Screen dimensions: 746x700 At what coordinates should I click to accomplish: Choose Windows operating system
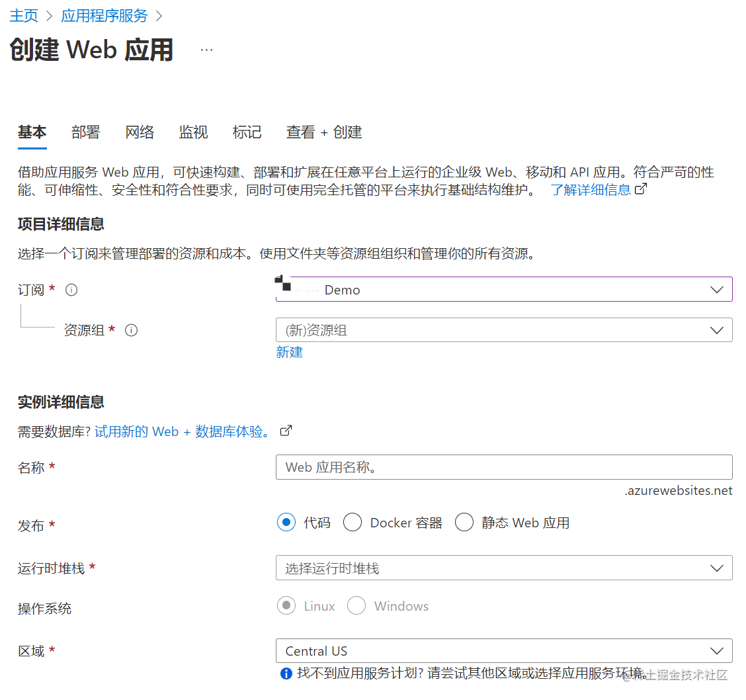click(x=356, y=606)
